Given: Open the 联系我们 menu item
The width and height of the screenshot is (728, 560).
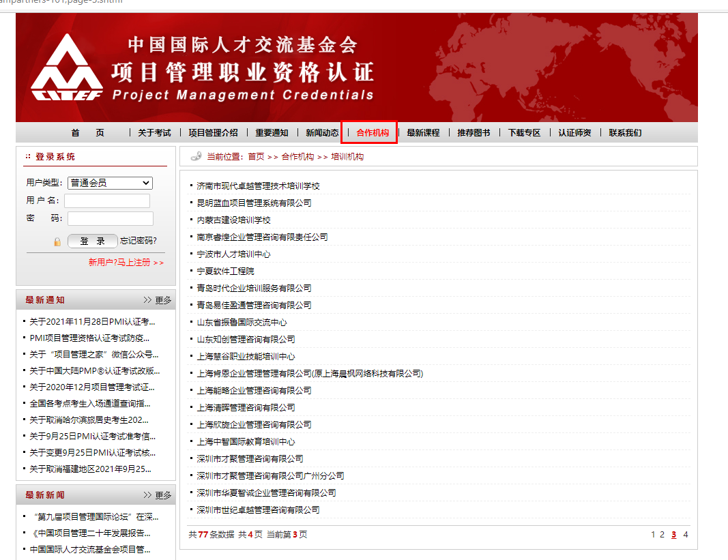Looking at the screenshot, I should click(625, 133).
